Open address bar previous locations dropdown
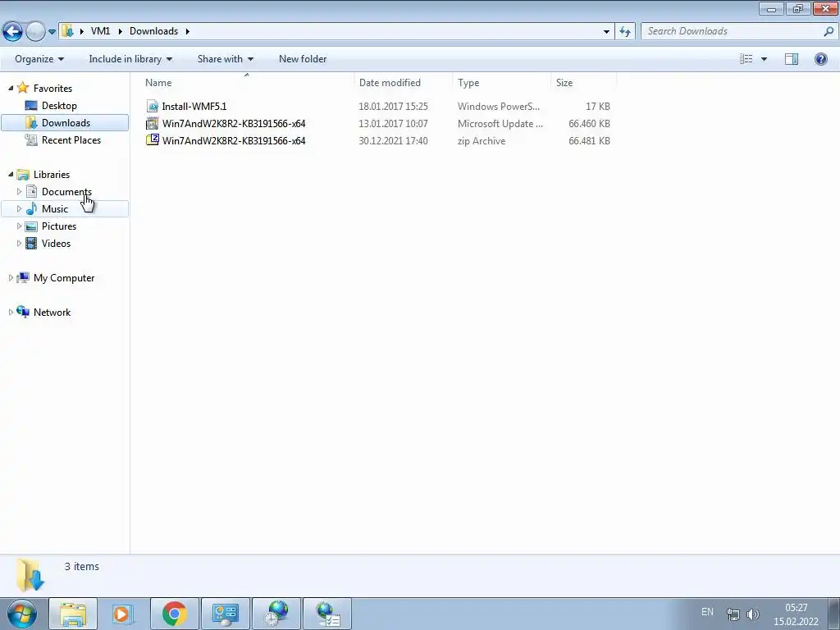This screenshot has width=840, height=630. pyautogui.click(x=606, y=32)
